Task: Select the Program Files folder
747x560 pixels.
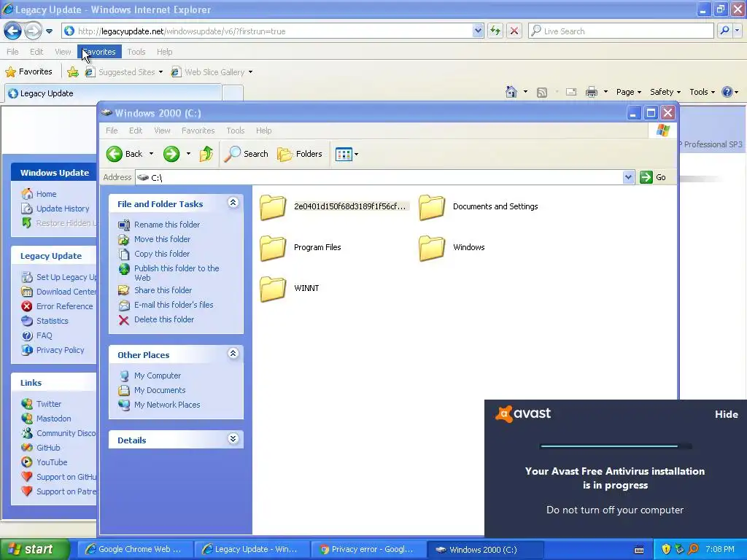Action: (301, 247)
